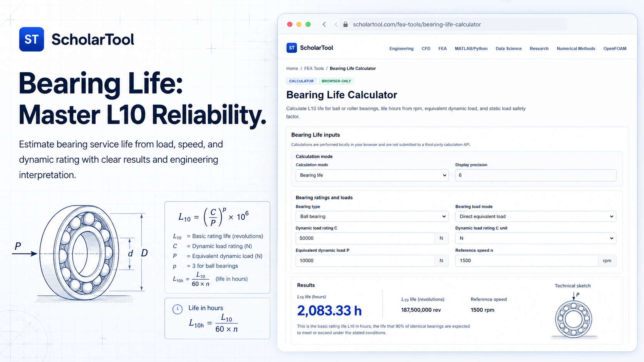The image size is (644, 362).
Task: Open the Research nav menu
Action: 539,48
